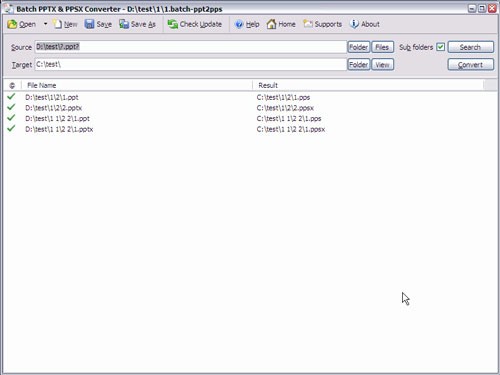The image size is (500, 375).
Task: Click the application icon in the title bar
Action: (x=9, y=9)
